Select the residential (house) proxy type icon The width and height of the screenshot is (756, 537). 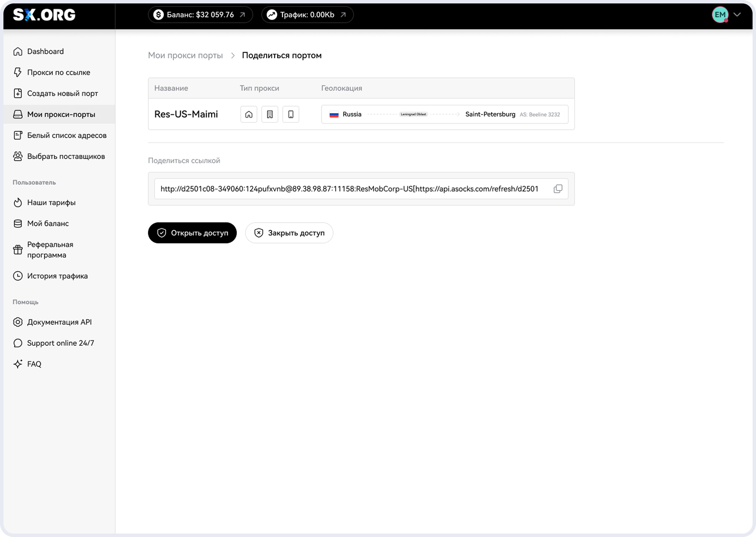click(249, 114)
